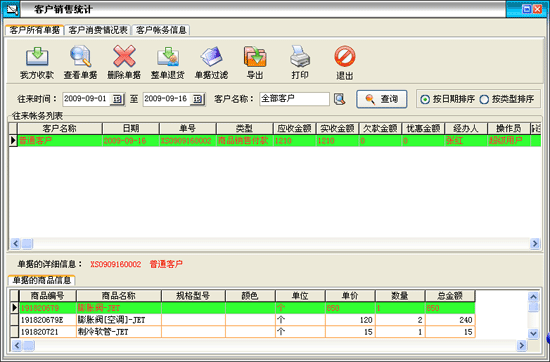This screenshot has width=550, height=362.
Task: Click 商品销售付款 type cell
Action: (244, 141)
